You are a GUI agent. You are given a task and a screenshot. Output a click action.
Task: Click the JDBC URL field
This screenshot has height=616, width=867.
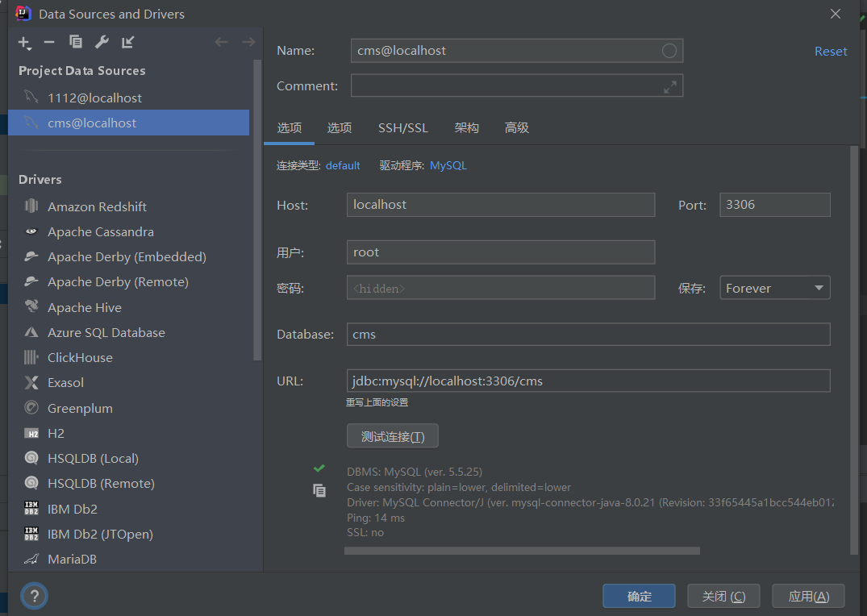click(588, 381)
